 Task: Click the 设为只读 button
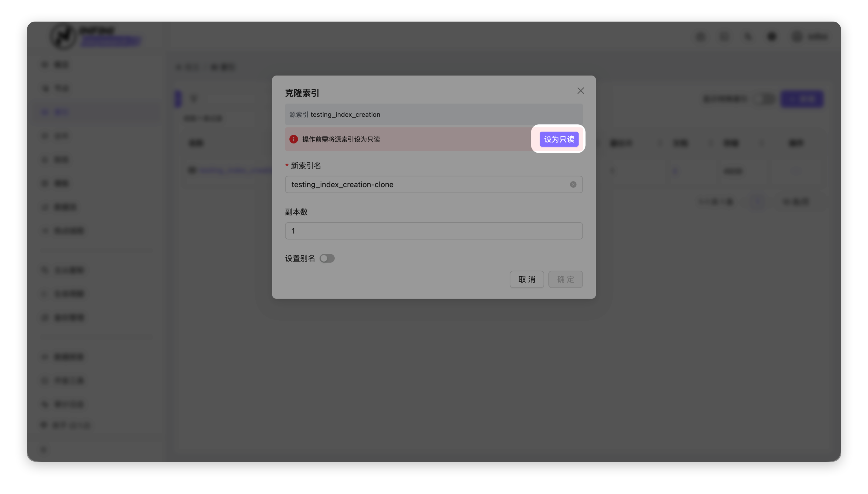point(559,139)
